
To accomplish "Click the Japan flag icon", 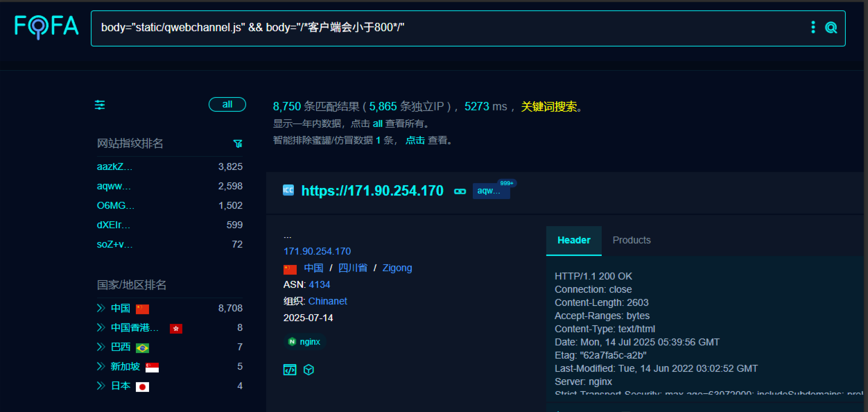I will click(142, 386).
